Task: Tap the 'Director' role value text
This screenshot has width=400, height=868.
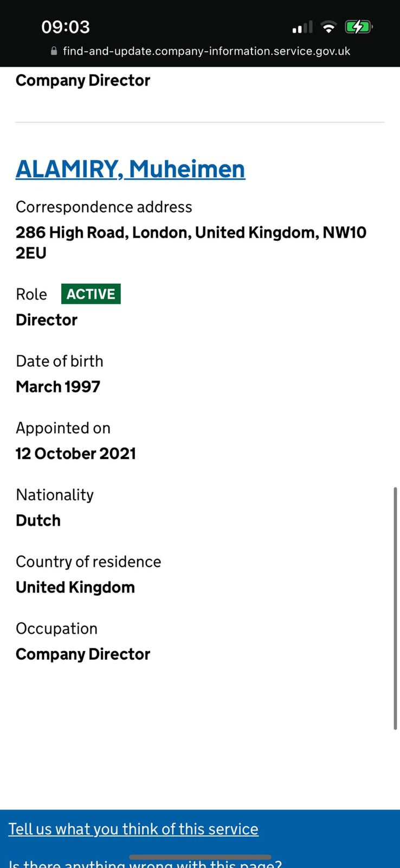Action: coord(47,320)
